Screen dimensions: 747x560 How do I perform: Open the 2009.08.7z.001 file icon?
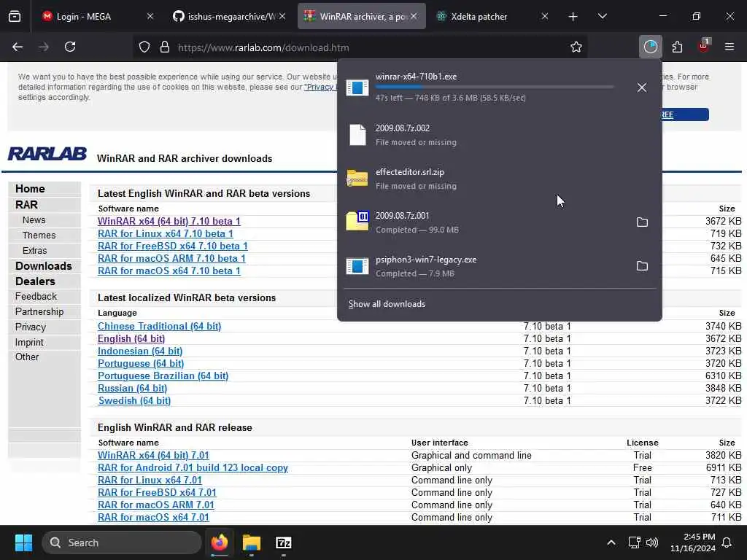(x=357, y=222)
